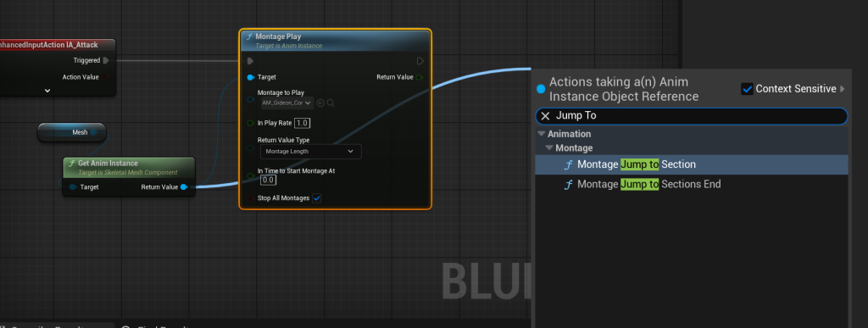
Task: Disable the Context Sensitive checkbox
Action: tap(747, 88)
